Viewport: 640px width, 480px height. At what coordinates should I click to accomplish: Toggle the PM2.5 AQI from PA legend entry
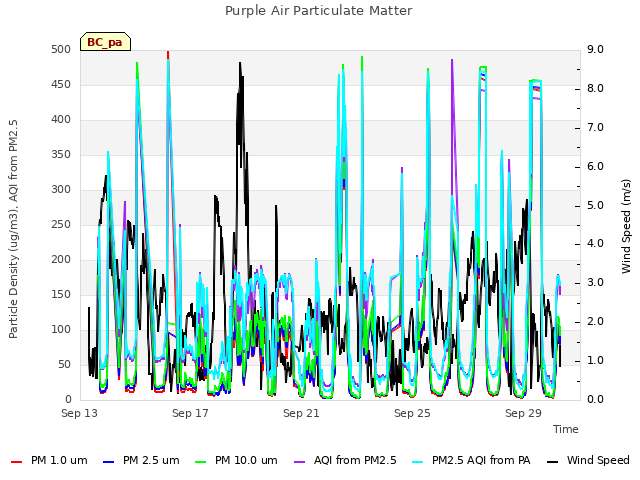point(471,460)
